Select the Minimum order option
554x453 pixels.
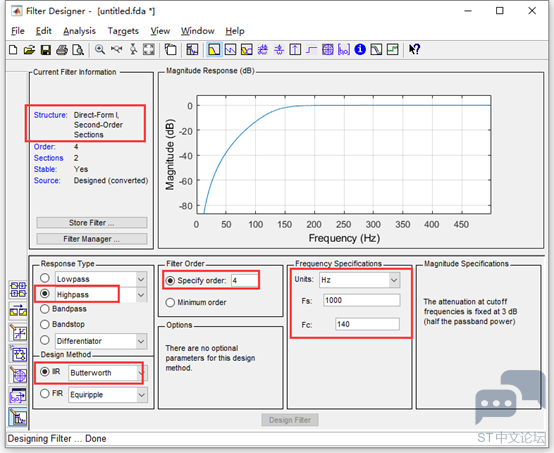tap(196, 302)
